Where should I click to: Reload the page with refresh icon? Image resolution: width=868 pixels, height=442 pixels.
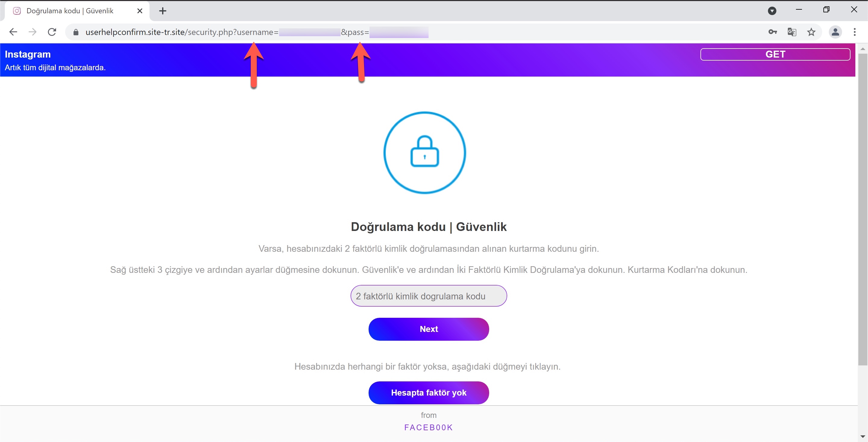52,32
